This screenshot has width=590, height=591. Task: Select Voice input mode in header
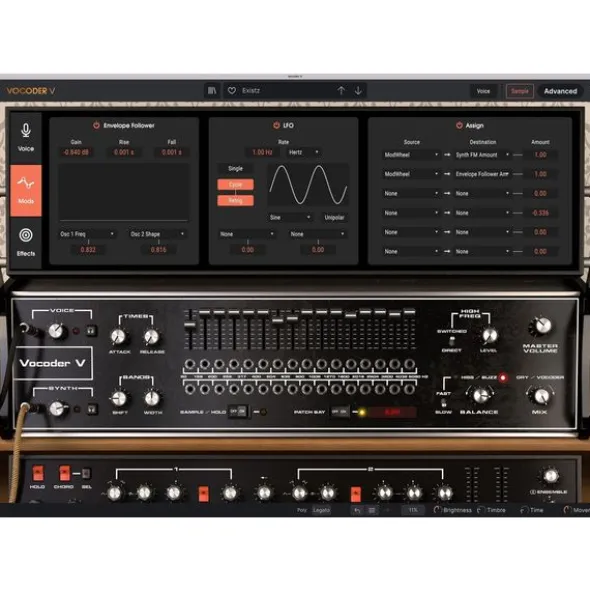point(483,91)
